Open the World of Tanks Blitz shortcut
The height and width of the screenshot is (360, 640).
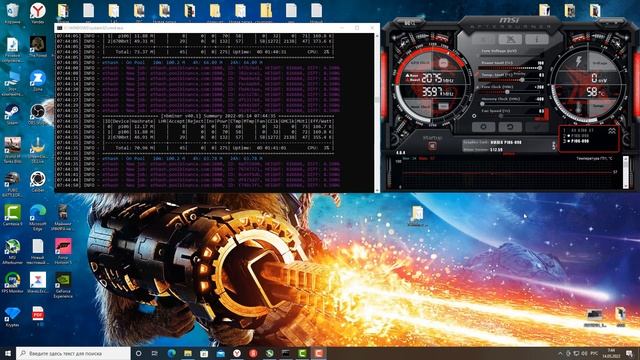13,149
